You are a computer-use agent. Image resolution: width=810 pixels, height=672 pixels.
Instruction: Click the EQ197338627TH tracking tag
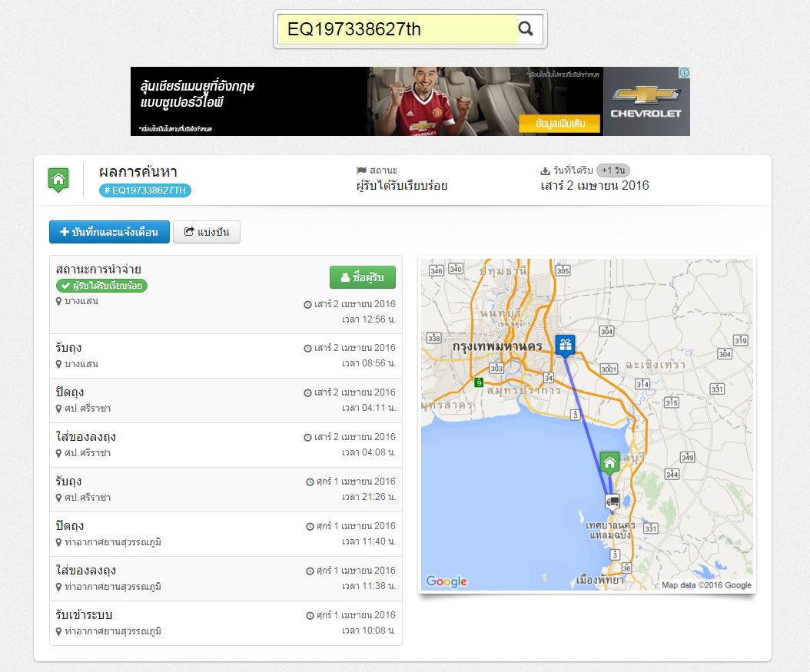coord(144,190)
